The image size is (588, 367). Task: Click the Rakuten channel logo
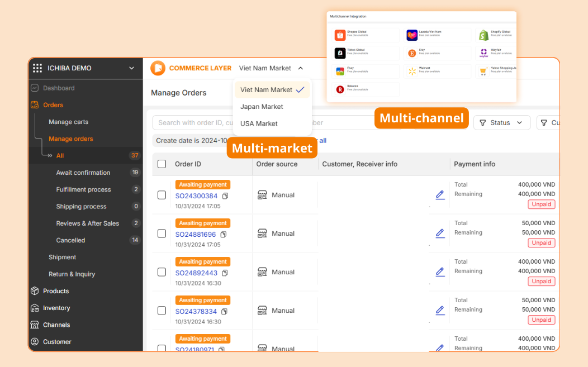(340, 89)
